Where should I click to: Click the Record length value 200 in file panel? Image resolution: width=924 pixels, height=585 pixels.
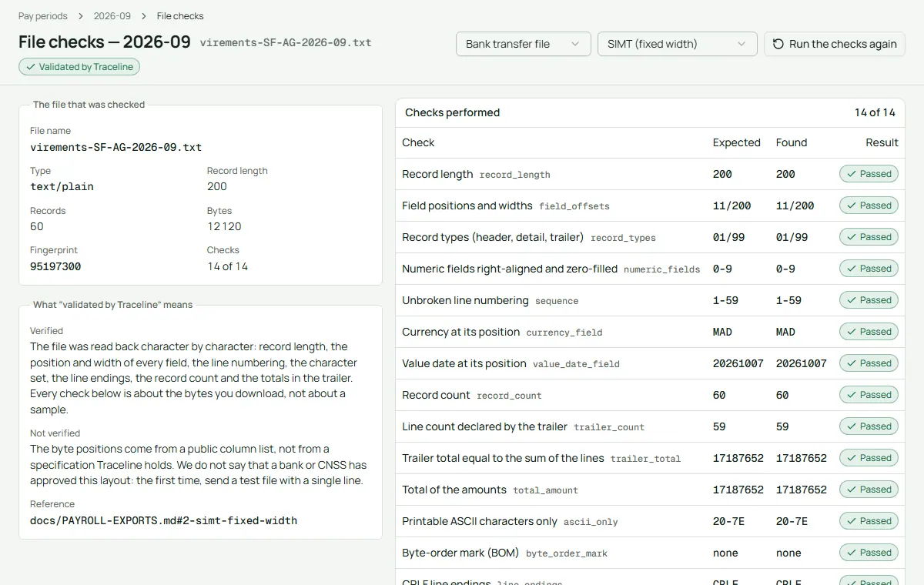[217, 186]
